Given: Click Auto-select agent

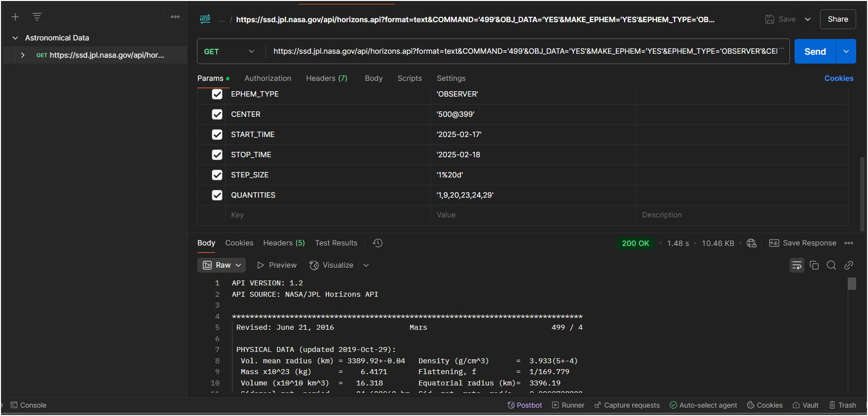Looking at the screenshot, I should tap(703, 405).
